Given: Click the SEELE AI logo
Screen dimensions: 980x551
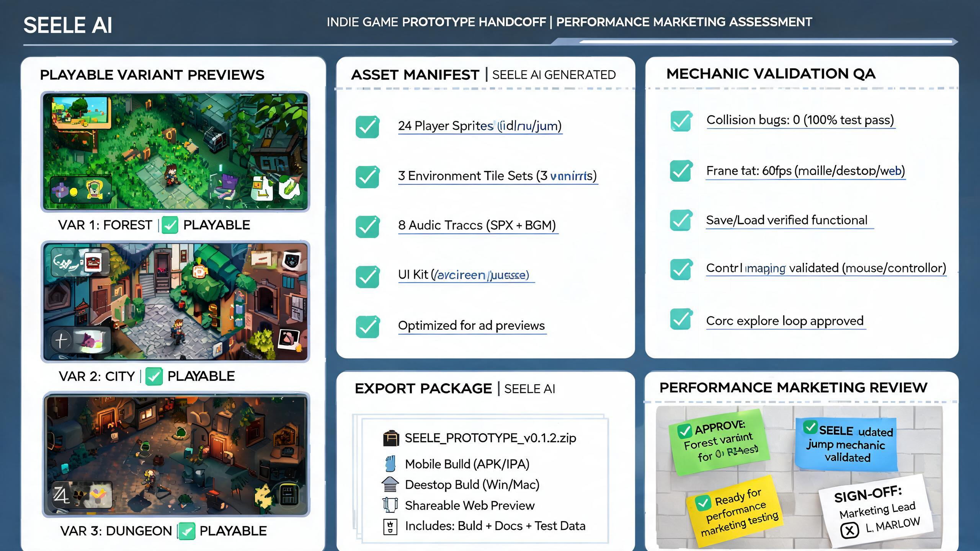Looking at the screenshot, I should coord(68,26).
